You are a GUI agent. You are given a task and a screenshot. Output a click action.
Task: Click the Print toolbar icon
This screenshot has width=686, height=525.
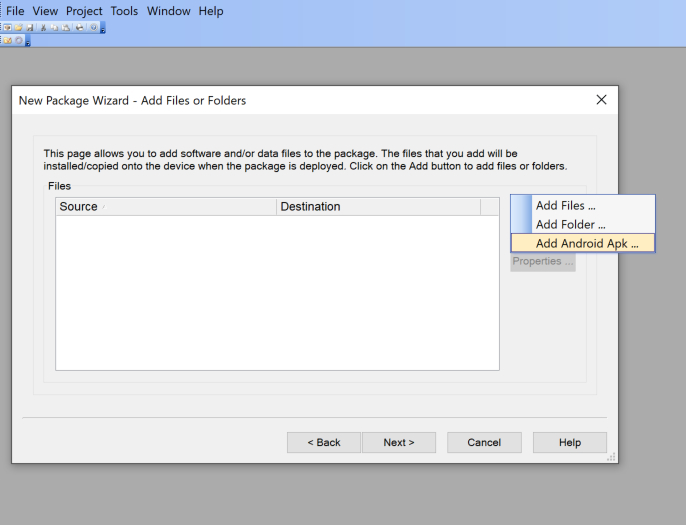tap(80, 28)
